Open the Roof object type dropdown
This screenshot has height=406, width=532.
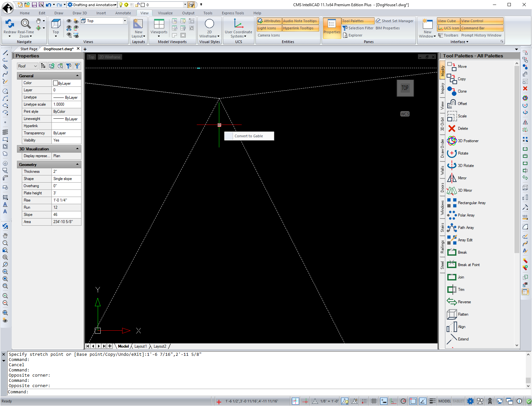point(28,66)
